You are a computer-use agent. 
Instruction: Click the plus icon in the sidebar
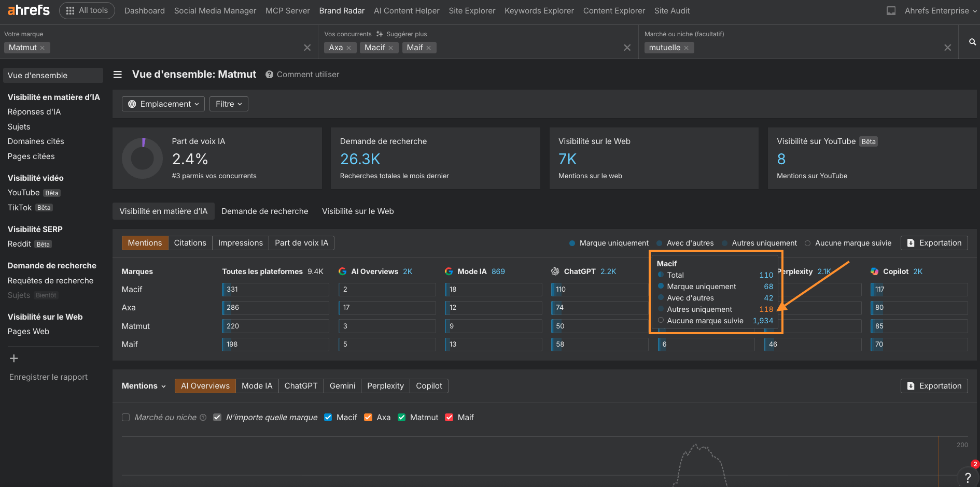click(x=14, y=359)
